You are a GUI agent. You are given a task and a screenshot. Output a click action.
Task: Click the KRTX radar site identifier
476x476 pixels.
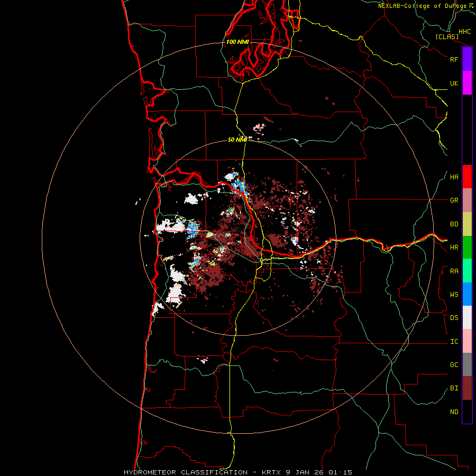[271, 472]
